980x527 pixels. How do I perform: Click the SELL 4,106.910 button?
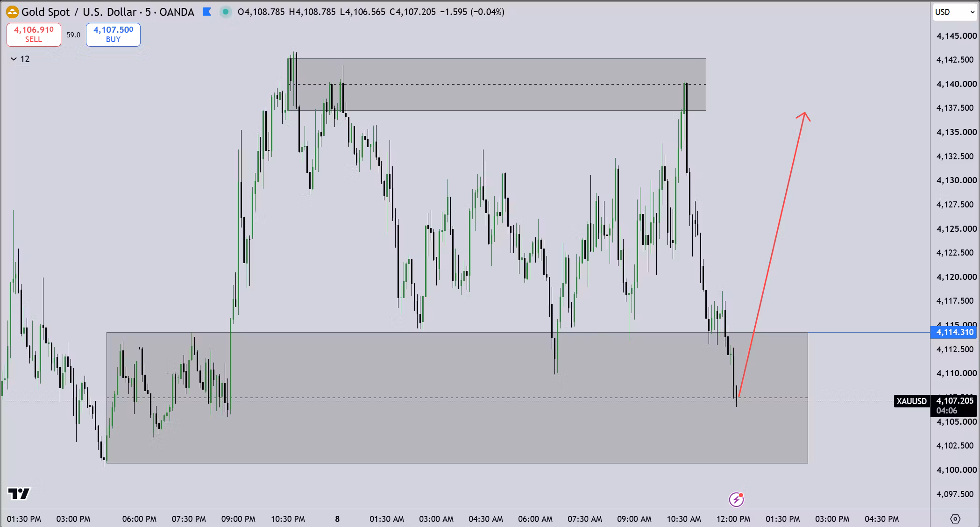point(34,35)
